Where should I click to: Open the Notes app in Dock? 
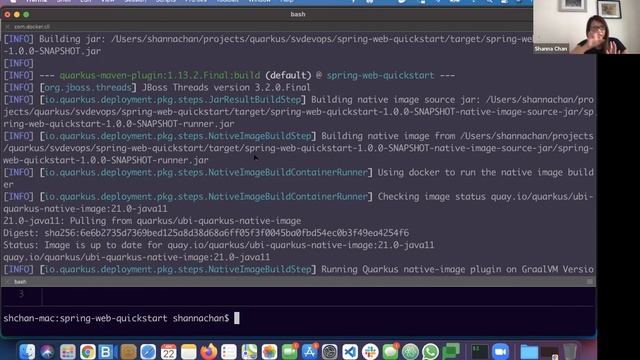(189, 351)
